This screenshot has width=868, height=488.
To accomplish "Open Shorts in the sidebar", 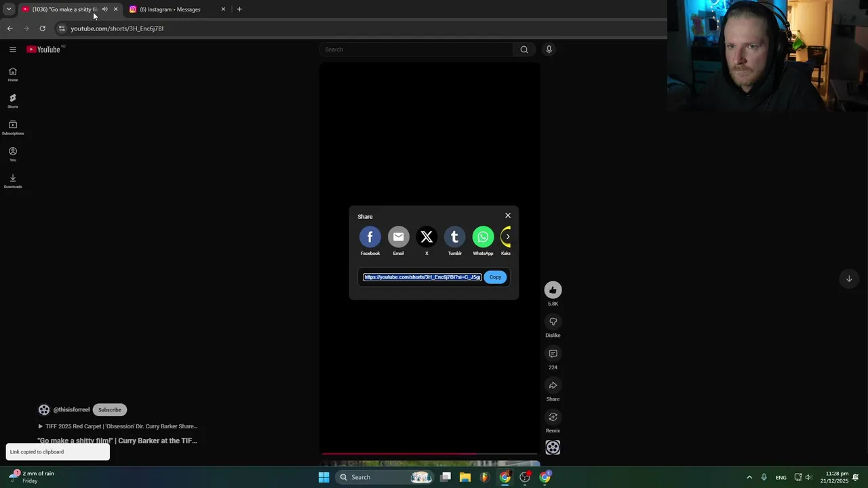I will [x=13, y=101].
